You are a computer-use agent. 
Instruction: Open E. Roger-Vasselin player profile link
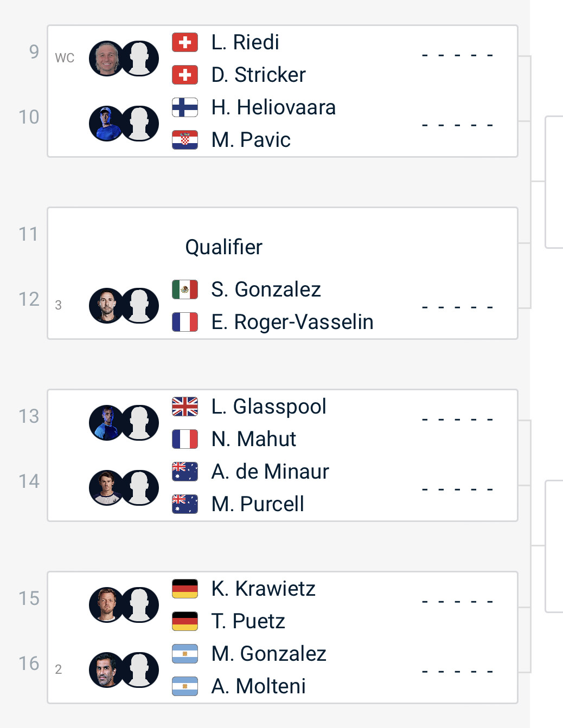pos(292,322)
